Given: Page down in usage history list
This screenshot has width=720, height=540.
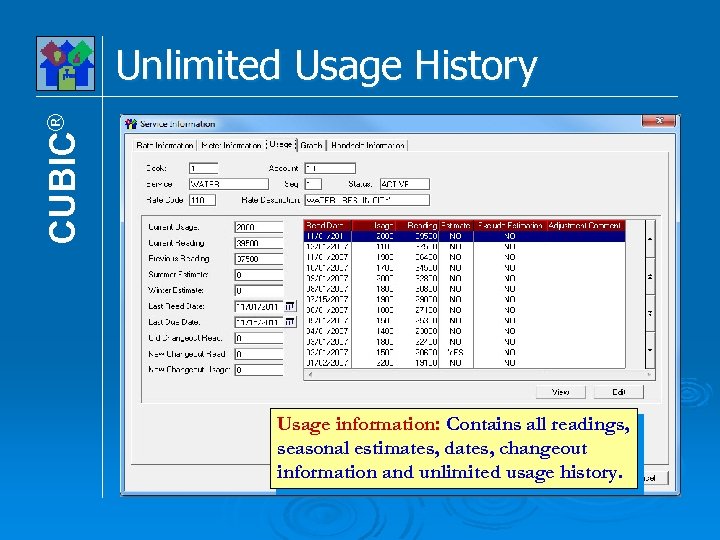Looking at the screenshot, I should [x=650, y=313].
